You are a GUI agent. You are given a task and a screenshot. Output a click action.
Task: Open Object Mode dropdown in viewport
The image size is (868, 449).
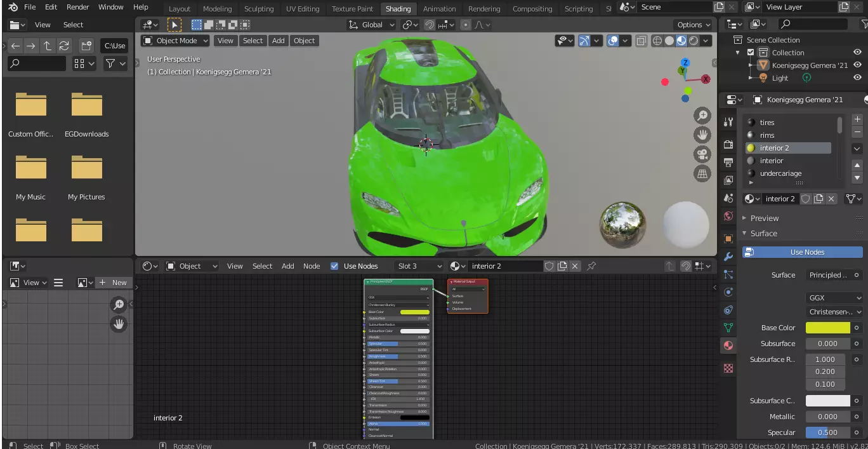(x=176, y=41)
